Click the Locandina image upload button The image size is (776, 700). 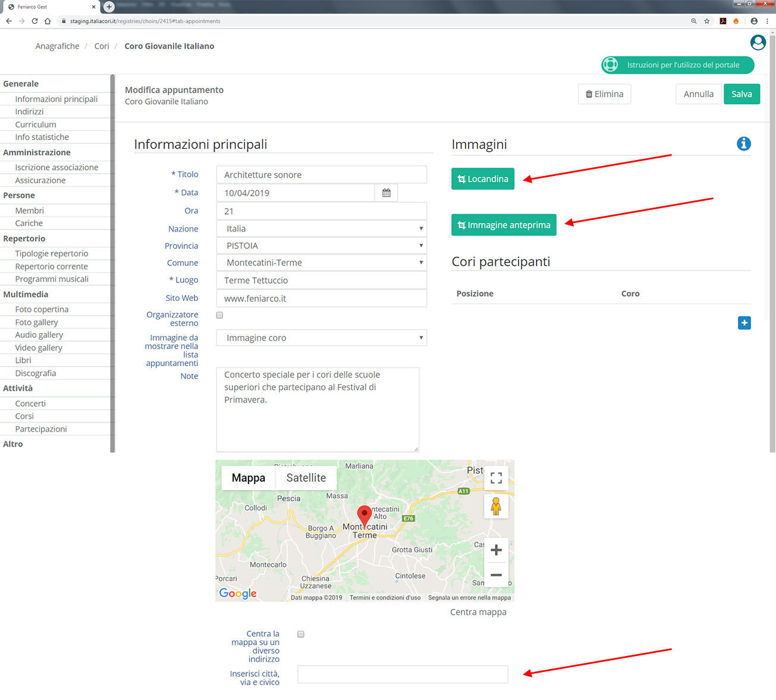482,179
